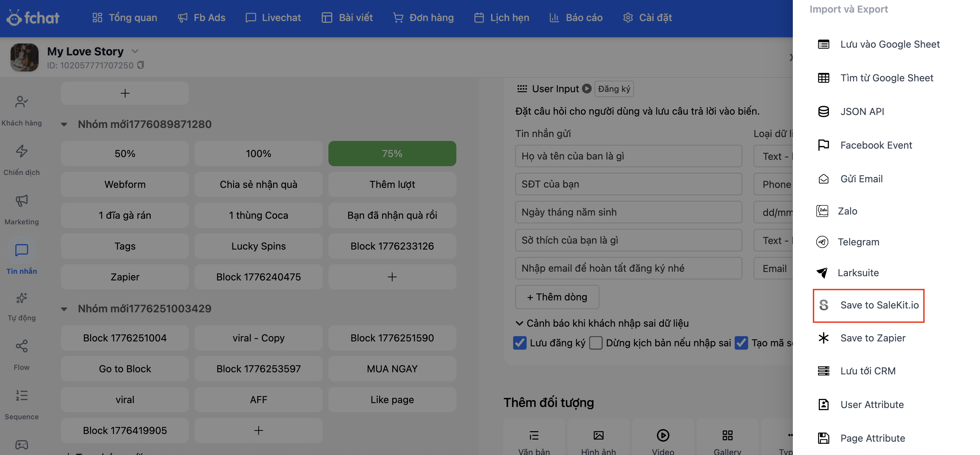Screen dimensions: 980x455
Task: Open Marketing megaphone sidebar icon
Action: [x=22, y=201]
